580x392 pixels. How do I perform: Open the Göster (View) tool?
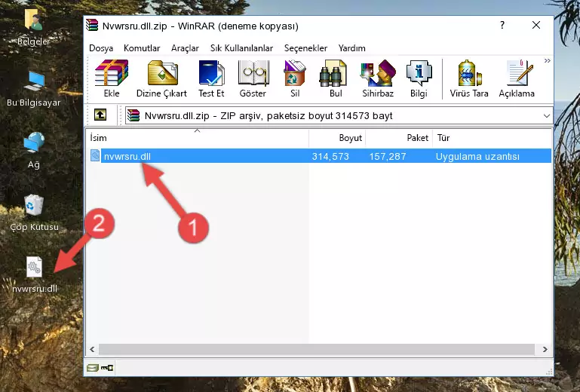click(253, 73)
